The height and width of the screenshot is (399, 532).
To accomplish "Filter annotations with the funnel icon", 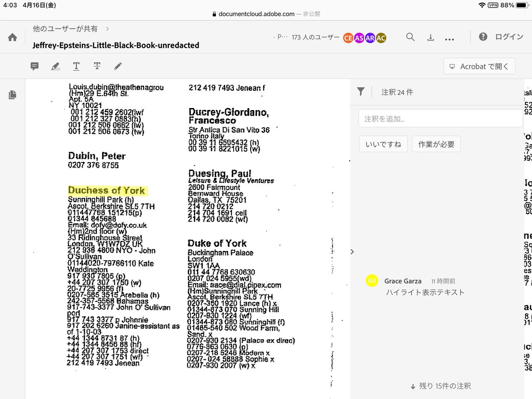I will pos(361,92).
